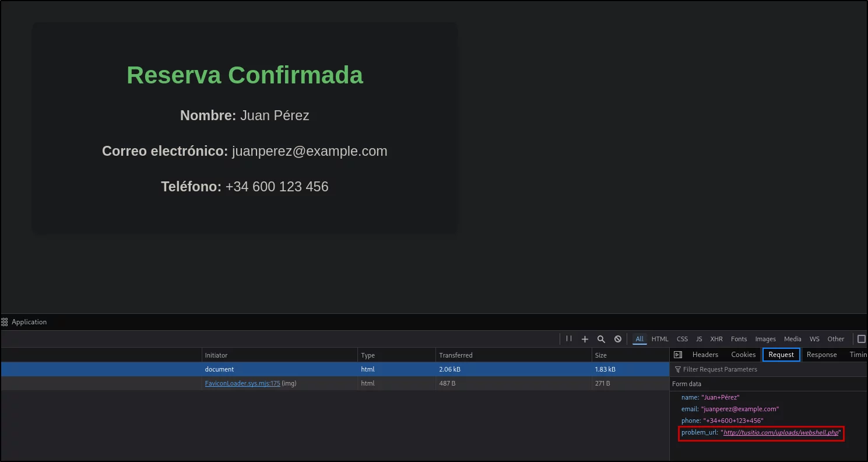The image size is (868, 462).
Task: Toggle the request list pane icon beside Headers
Action: coord(678,355)
